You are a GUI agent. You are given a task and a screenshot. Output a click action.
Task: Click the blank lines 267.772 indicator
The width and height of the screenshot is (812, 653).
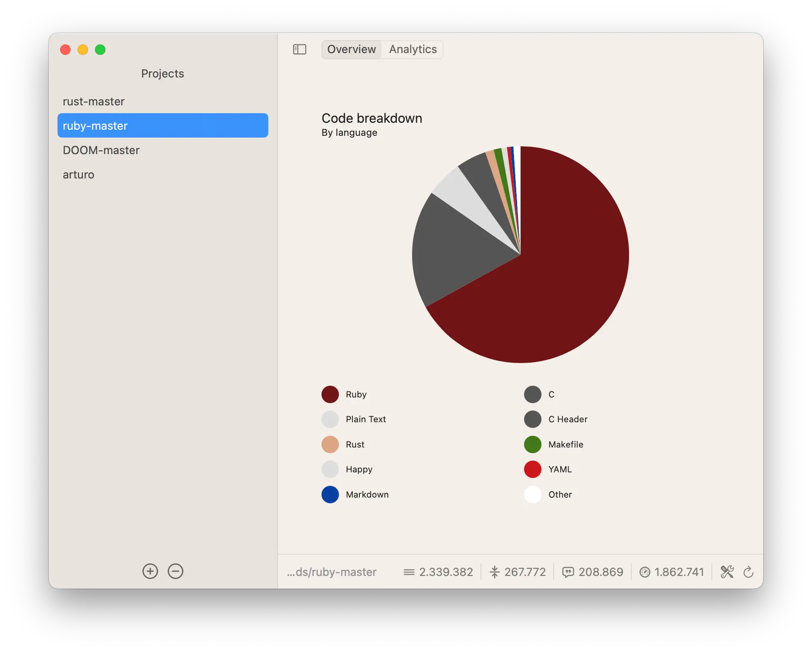click(518, 572)
